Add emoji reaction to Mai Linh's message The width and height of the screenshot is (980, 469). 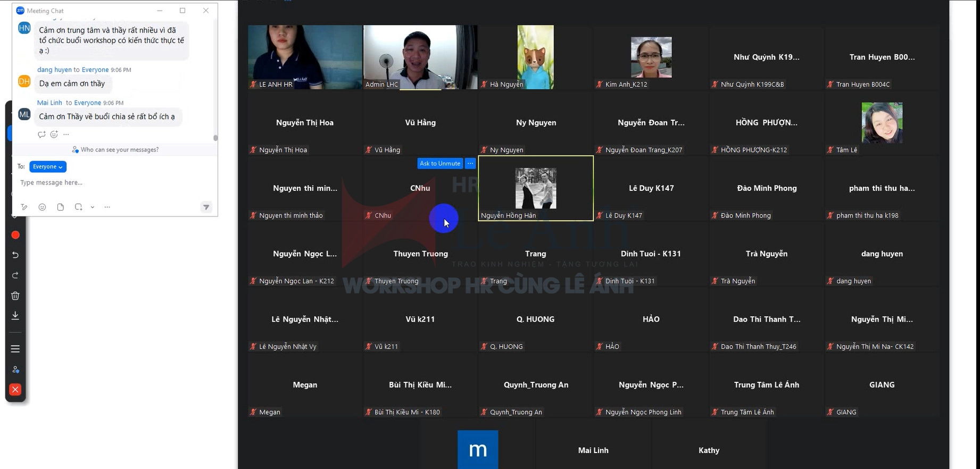click(54, 135)
